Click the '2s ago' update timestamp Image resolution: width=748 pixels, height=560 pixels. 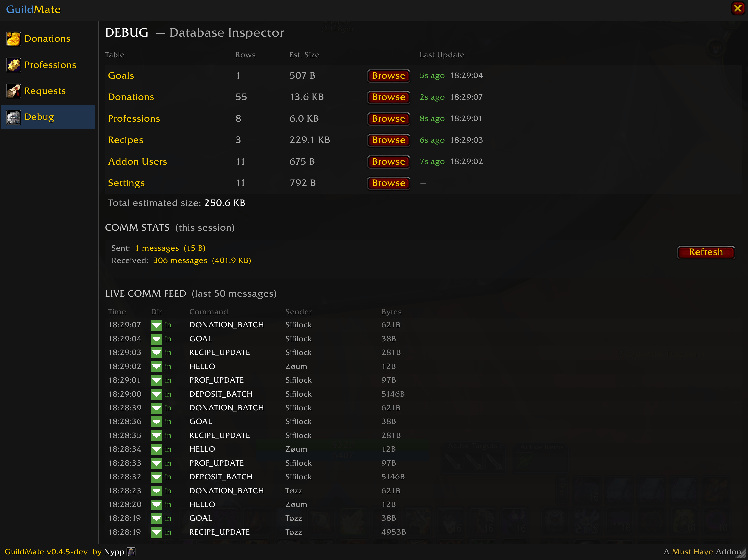[x=432, y=97]
